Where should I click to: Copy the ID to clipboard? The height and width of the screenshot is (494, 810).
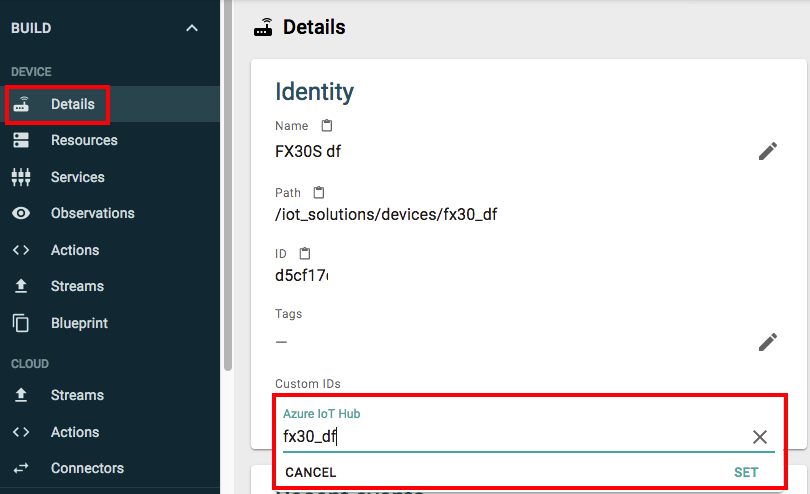pos(305,254)
